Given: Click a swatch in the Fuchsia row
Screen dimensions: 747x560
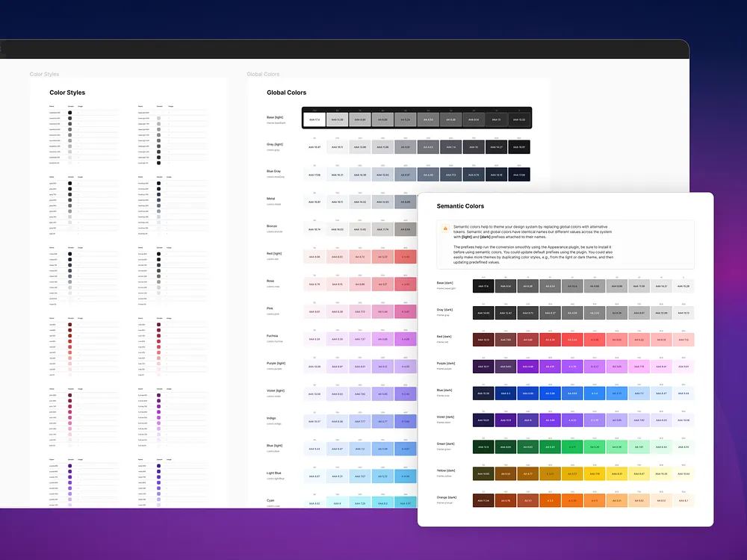Looking at the screenshot, I should point(366,338).
